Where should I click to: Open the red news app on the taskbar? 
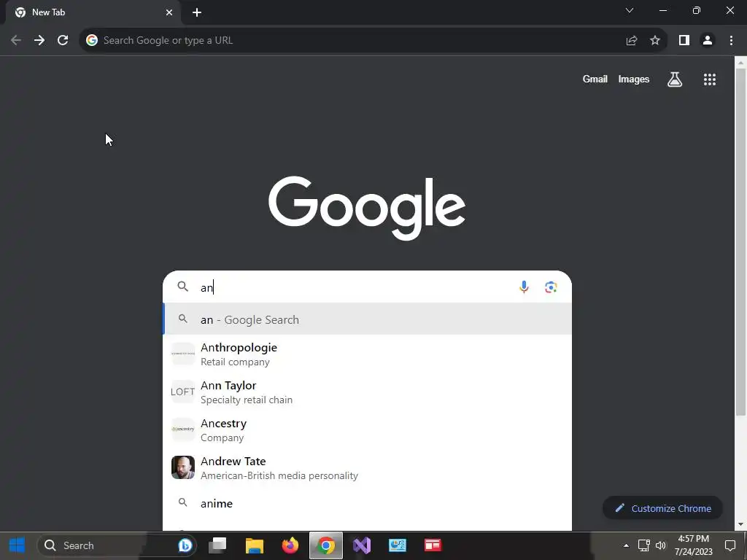pyautogui.click(x=433, y=545)
